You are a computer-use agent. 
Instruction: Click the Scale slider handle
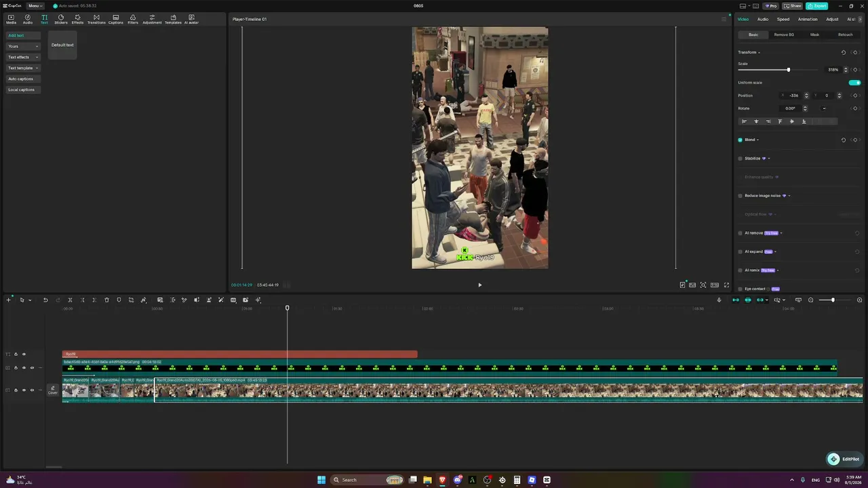click(788, 70)
